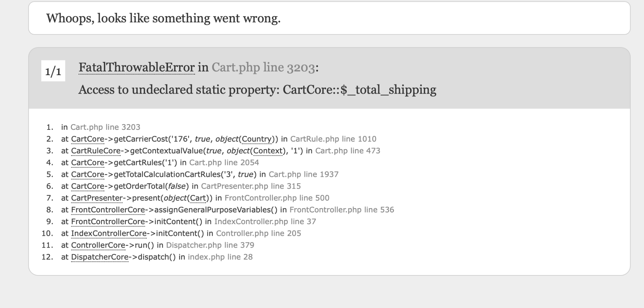644x308 pixels.
Task: Click Cart.php line 1937 file reference
Action: (304, 174)
